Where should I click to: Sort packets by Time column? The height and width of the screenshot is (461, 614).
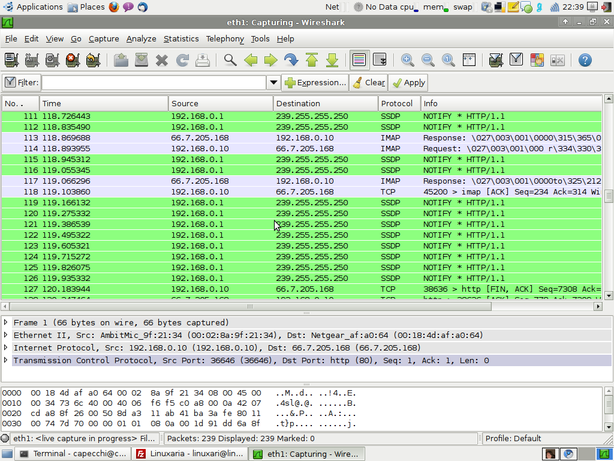pos(104,103)
